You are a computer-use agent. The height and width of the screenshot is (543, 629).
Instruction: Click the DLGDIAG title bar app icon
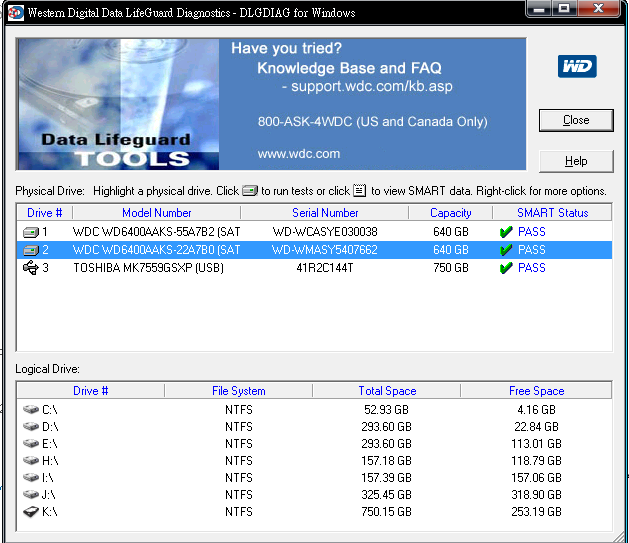point(16,12)
